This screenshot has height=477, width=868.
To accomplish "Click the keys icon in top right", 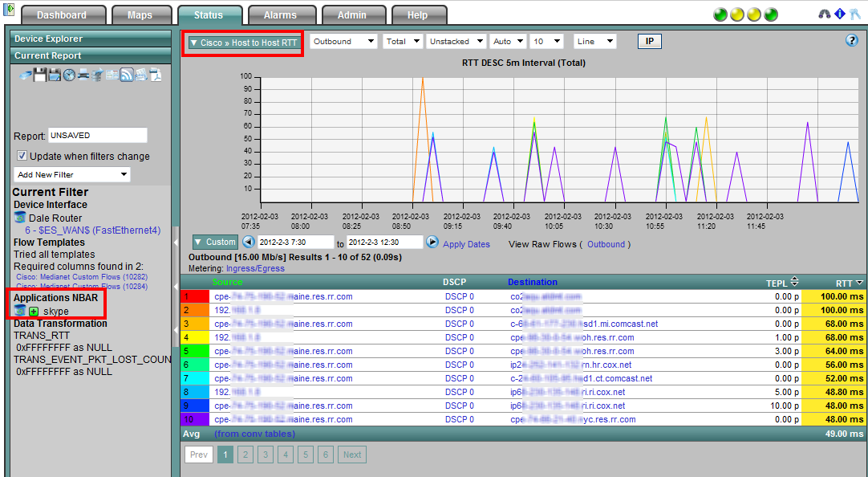I will (x=854, y=14).
